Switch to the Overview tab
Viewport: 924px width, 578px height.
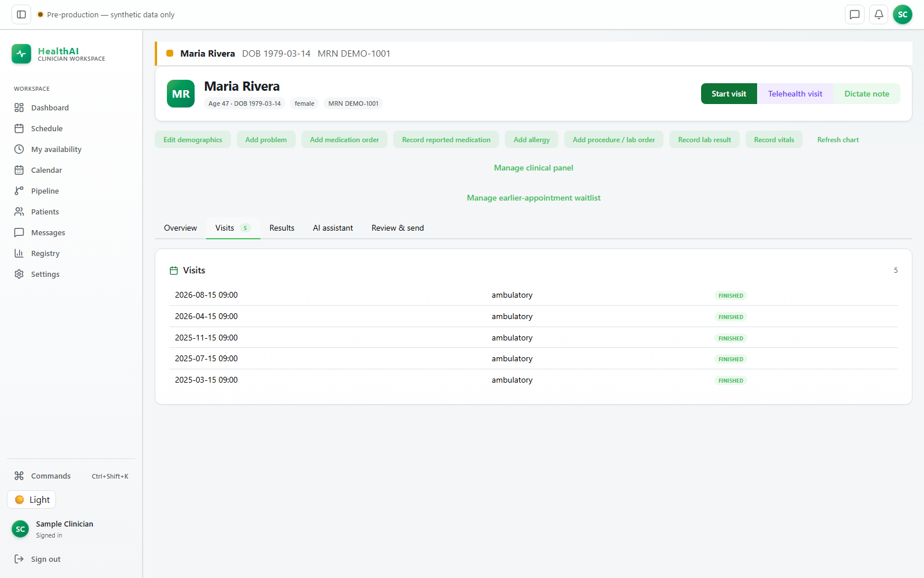point(180,228)
